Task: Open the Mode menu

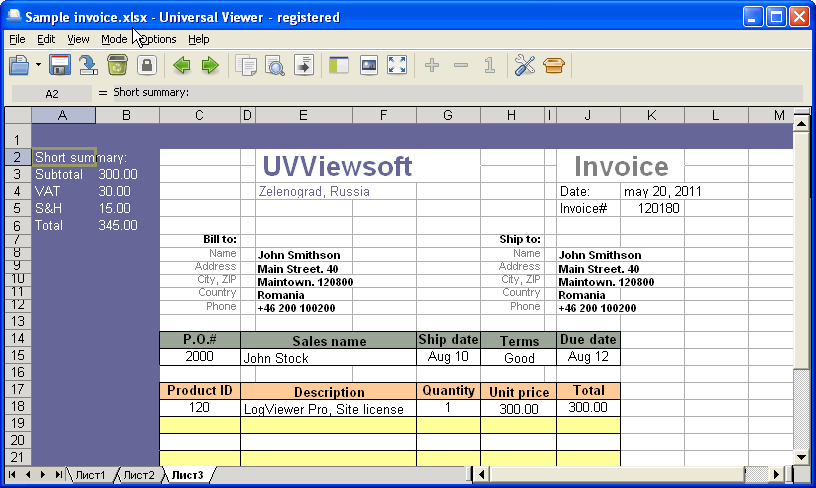Action: (114, 39)
